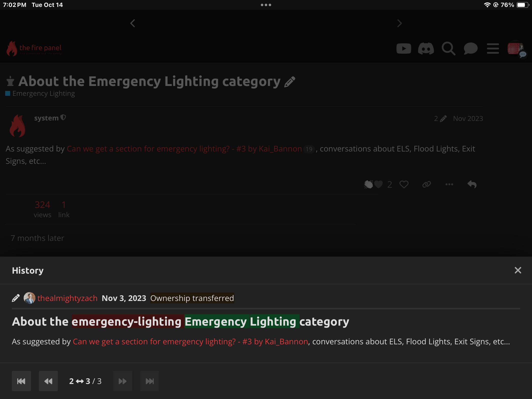Click the fire panel logo
This screenshot has width=532, height=399.
34,49
